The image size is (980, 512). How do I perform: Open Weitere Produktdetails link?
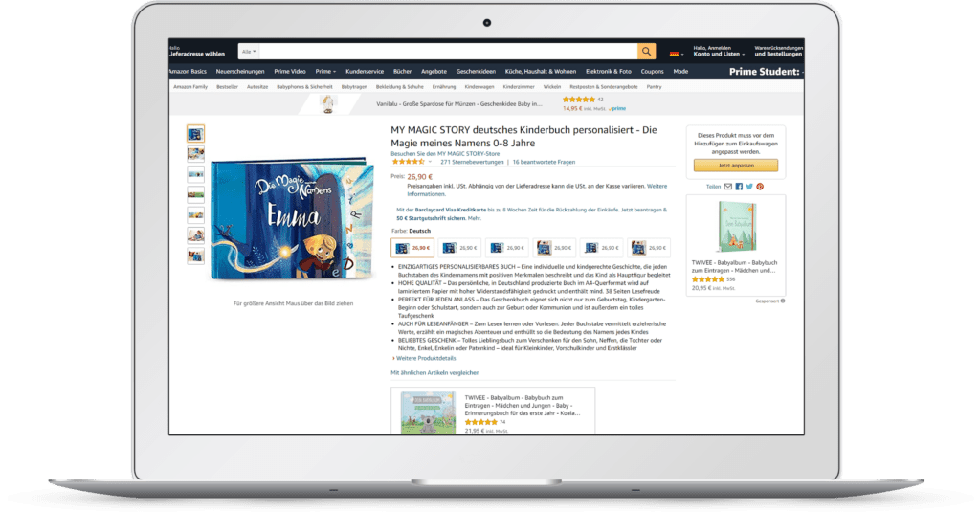[x=424, y=358]
